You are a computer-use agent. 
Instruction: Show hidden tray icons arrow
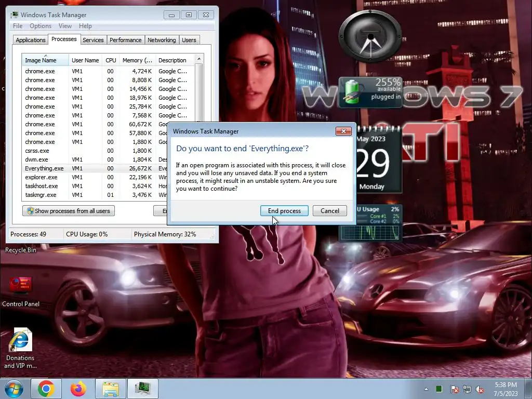point(426,389)
